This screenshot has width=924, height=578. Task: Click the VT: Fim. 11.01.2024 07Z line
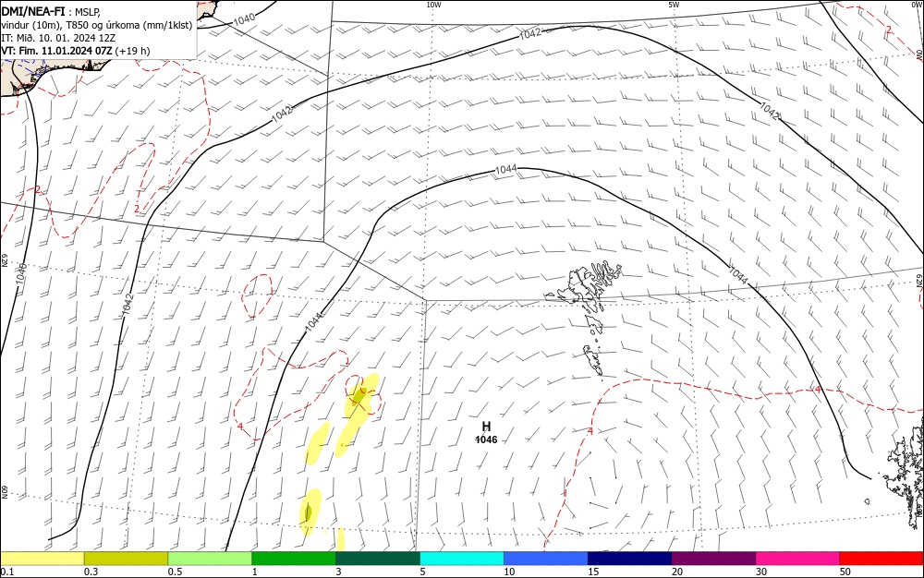pos(76,51)
